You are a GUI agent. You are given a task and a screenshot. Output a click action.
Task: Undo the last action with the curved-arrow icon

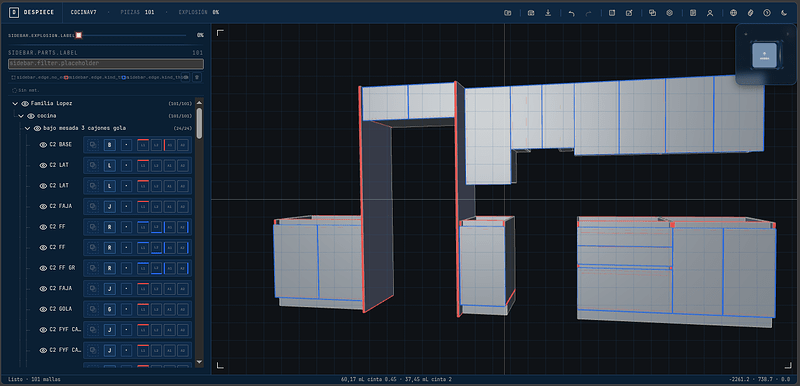571,13
